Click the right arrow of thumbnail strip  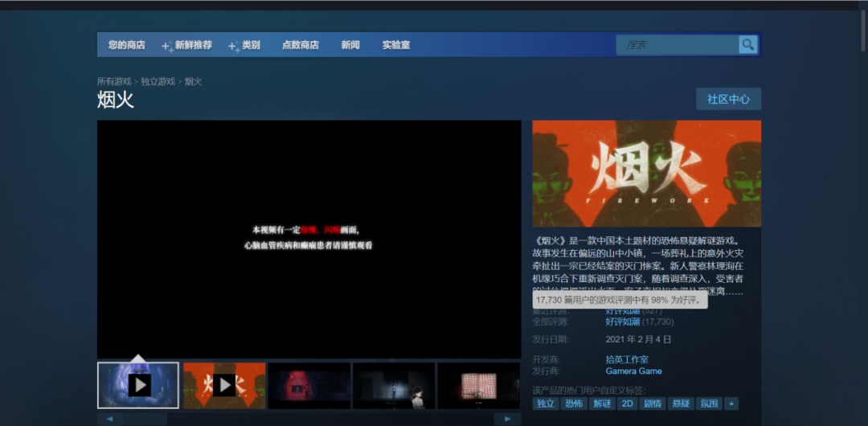[x=508, y=420]
